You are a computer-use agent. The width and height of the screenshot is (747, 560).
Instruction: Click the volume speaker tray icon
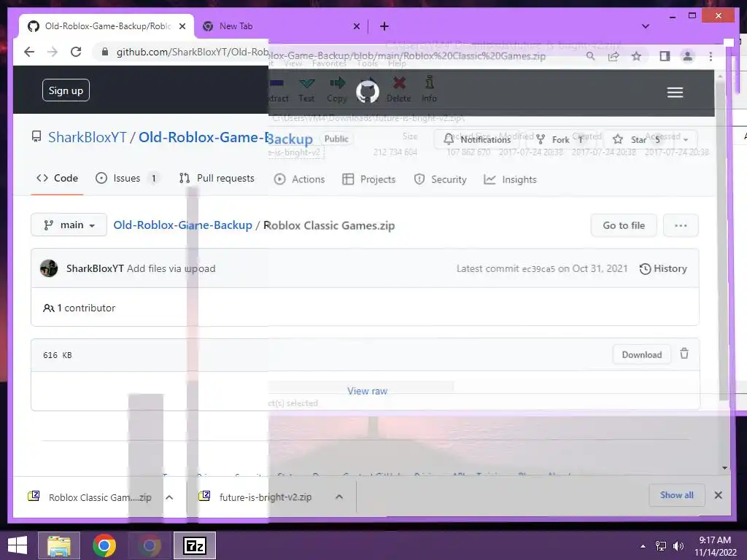click(678, 545)
